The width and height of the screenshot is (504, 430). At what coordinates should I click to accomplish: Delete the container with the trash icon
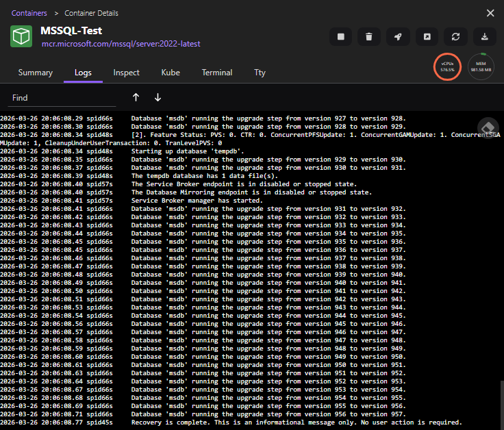pos(369,37)
